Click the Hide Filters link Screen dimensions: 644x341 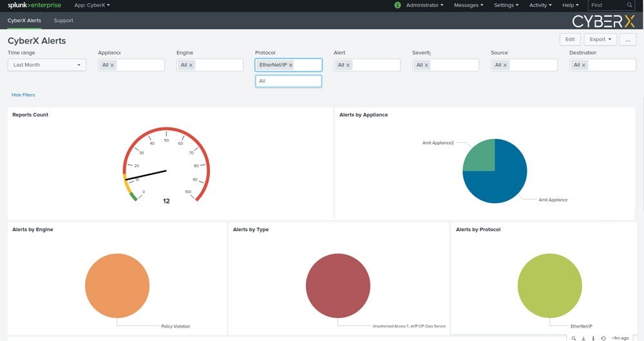click(x=23, y=95)
